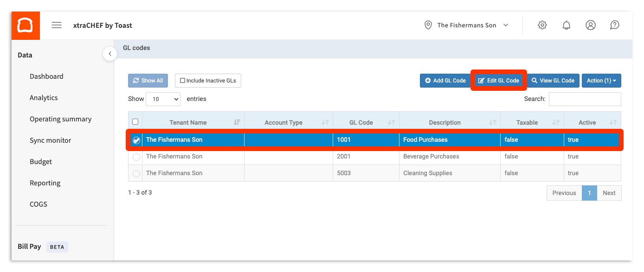
Task: Click the Toast logo icon
Action: (26, 25)
